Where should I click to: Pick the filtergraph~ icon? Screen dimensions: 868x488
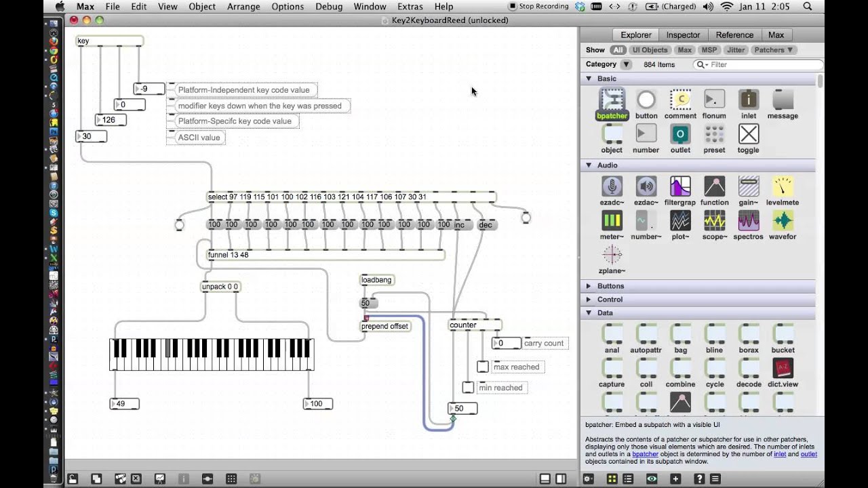click(680, 186)
